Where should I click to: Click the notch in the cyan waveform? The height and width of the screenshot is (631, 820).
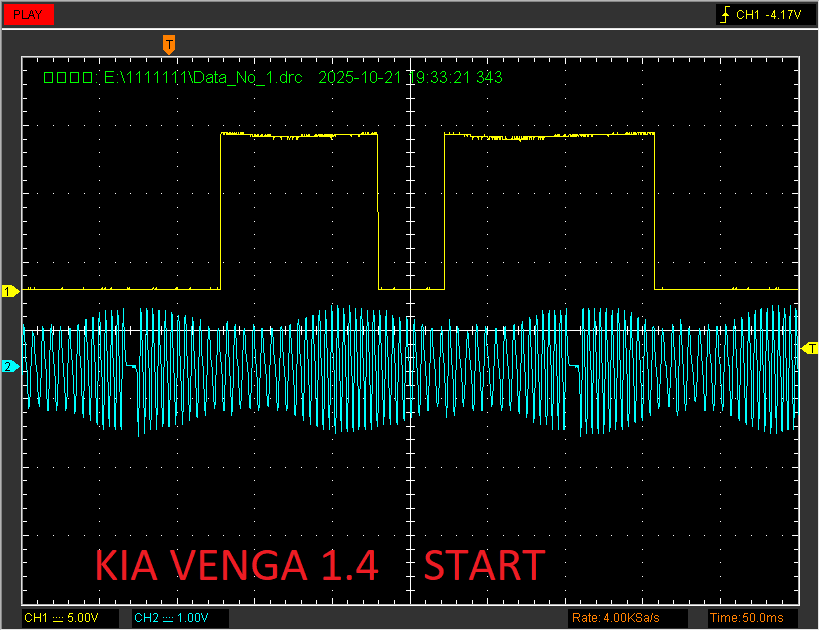point(573,366)
